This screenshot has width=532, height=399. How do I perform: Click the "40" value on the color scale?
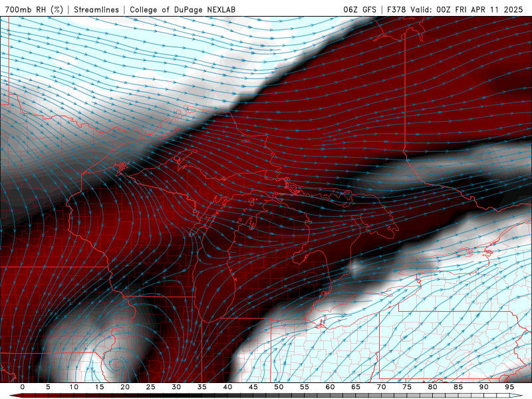pyautogui.click(x=227, y=387)
